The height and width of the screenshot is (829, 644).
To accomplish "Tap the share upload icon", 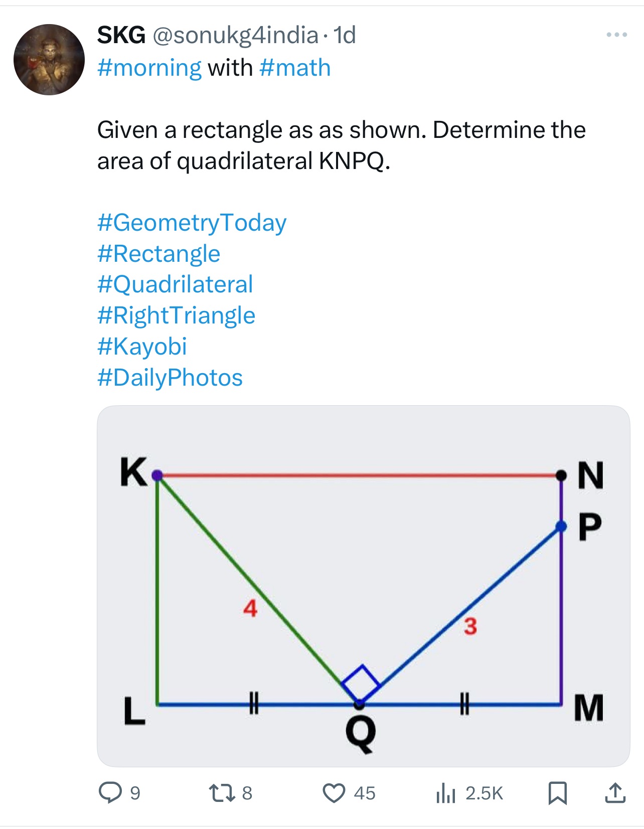I will click(x=615, y=793).
